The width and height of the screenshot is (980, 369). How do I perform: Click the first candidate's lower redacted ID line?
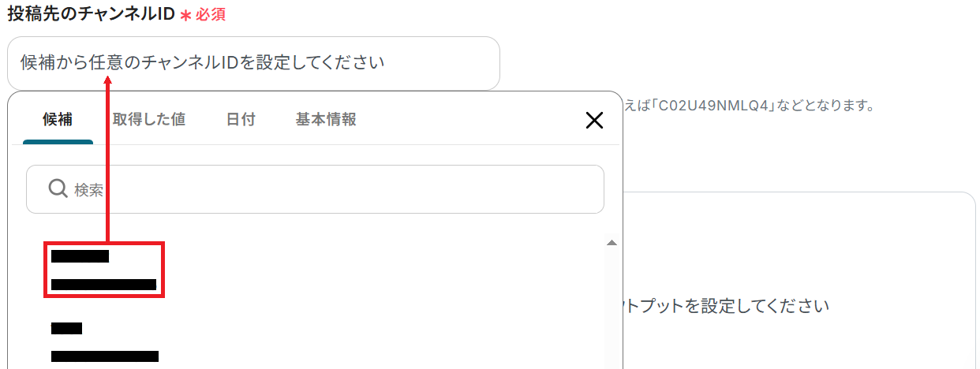(x=103, y=285)
